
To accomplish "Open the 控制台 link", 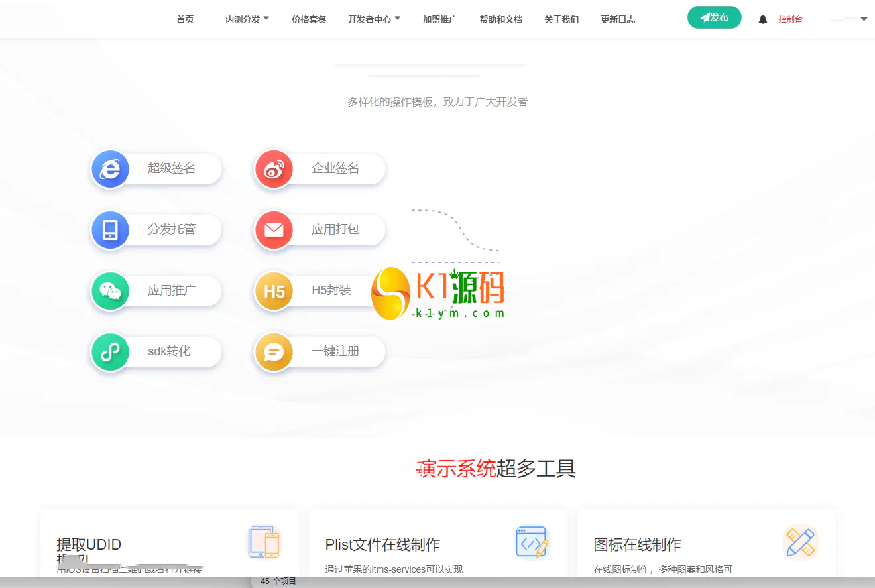I will click(790, 19).
